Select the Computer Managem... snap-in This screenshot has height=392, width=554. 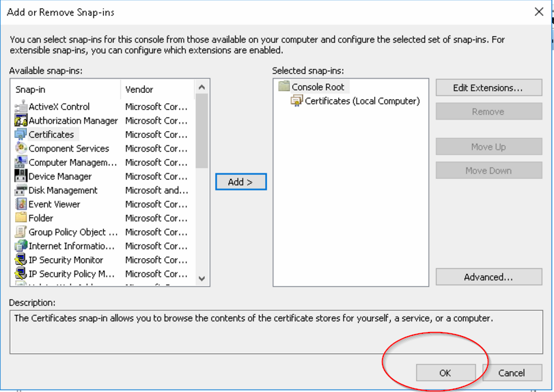[x=73, y=163]
